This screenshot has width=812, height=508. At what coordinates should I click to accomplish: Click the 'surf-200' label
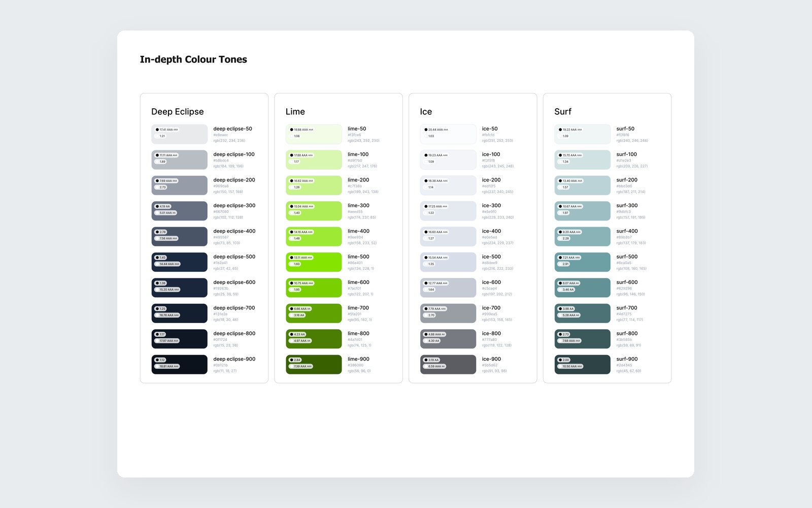(x=627, y=180)
